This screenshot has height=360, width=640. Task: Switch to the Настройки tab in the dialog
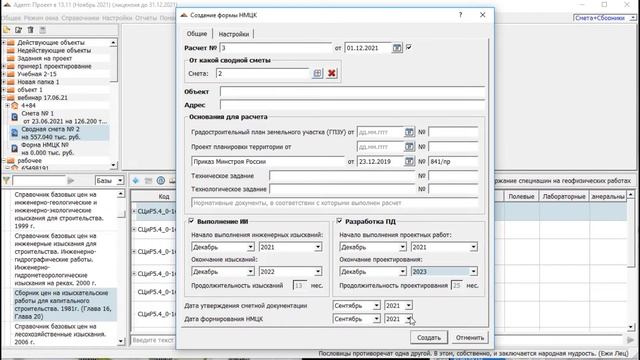pos(233,34)
